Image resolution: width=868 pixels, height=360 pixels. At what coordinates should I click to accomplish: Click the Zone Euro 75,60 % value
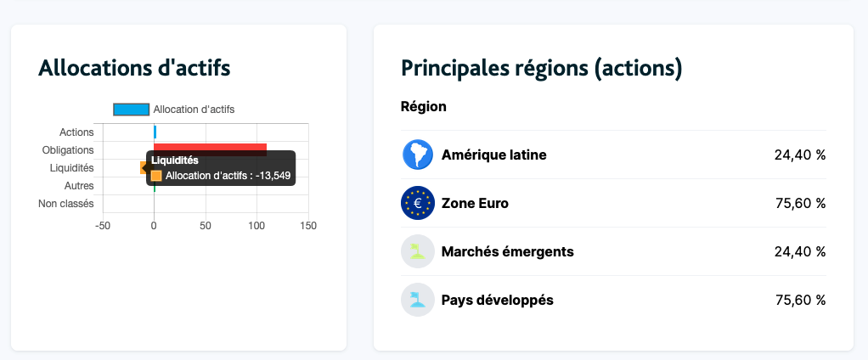(800, 203)
